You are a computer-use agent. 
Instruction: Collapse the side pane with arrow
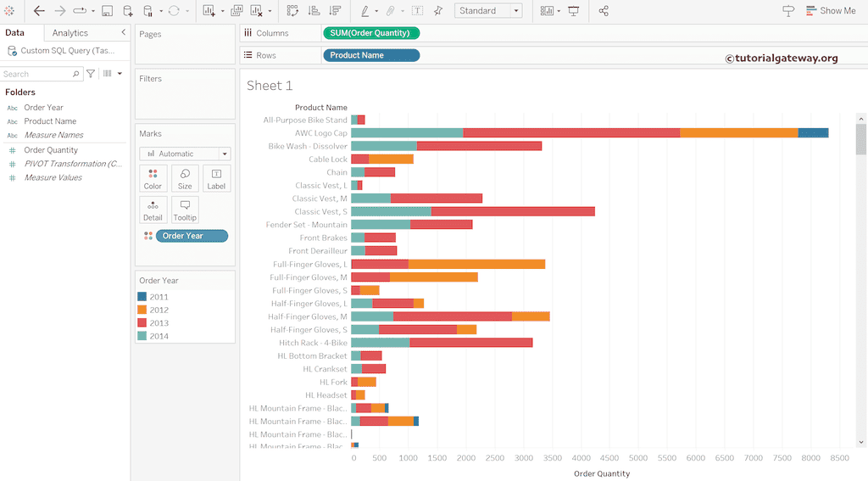[x=123, y=32]
